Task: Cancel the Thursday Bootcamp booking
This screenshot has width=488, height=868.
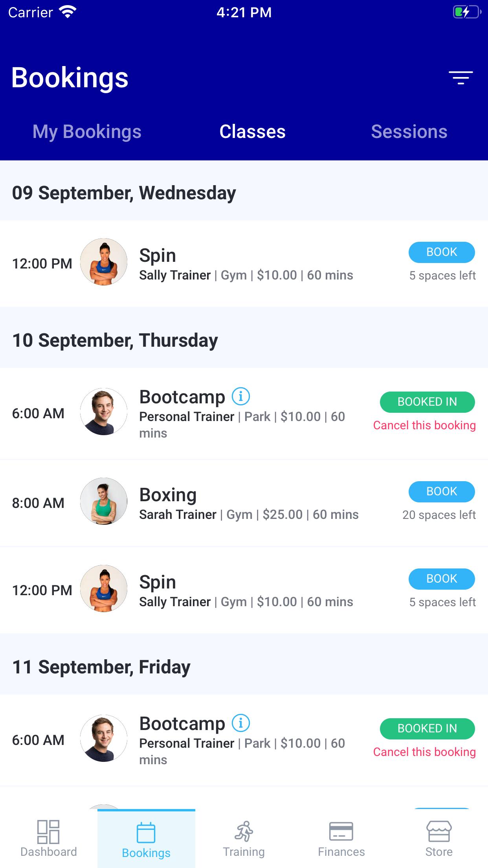Action: pos(424,425)
